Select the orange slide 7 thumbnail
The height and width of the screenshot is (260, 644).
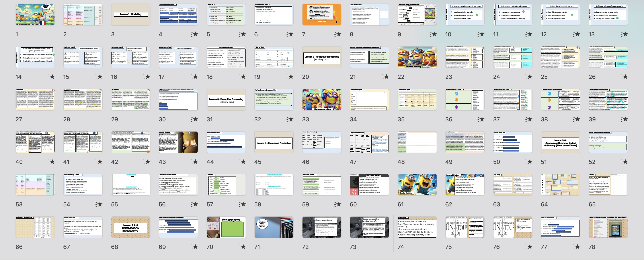(322, 14)
